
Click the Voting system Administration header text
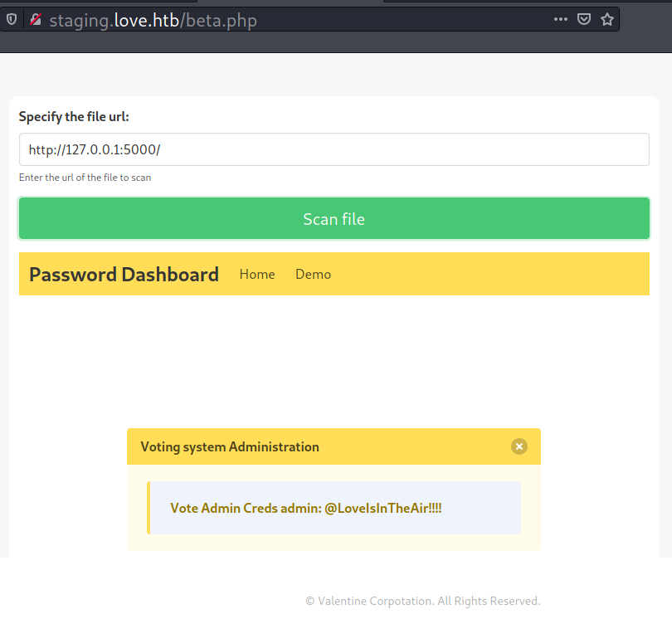230,446
